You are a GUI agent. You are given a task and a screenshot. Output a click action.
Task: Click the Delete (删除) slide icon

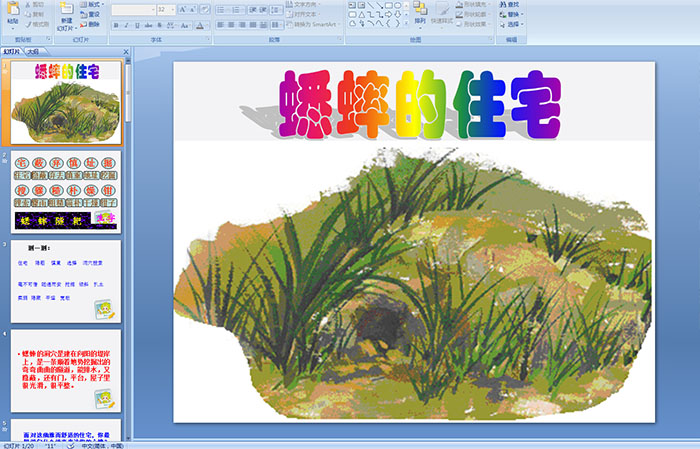pyautogui.click(x=83, y=24)
